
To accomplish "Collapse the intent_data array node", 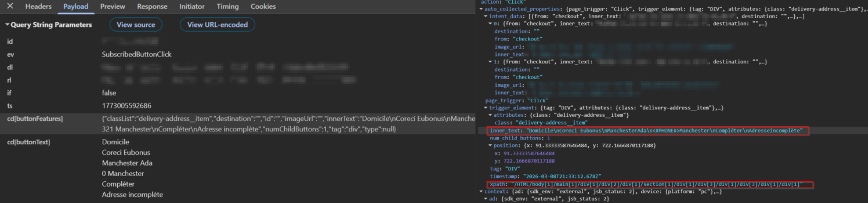I will coord(486,16).
